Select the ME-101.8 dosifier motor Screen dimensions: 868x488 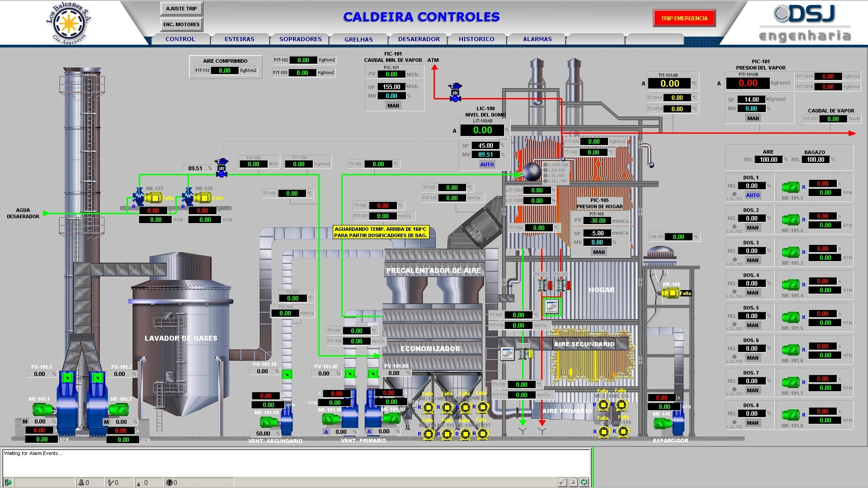[791, 415]
